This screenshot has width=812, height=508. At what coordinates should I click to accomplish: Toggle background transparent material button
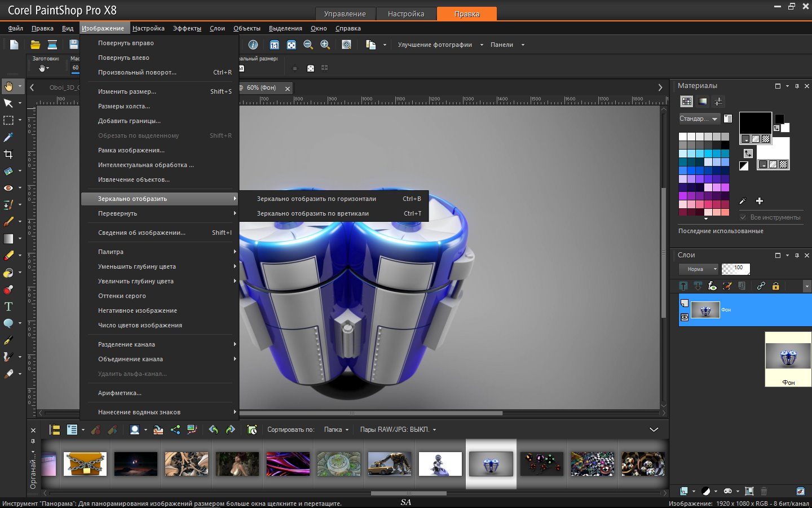coord(783,165)
